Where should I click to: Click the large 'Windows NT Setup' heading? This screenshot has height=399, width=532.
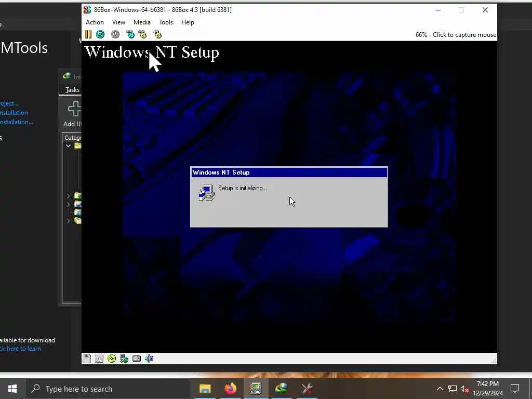coord(152,52)
